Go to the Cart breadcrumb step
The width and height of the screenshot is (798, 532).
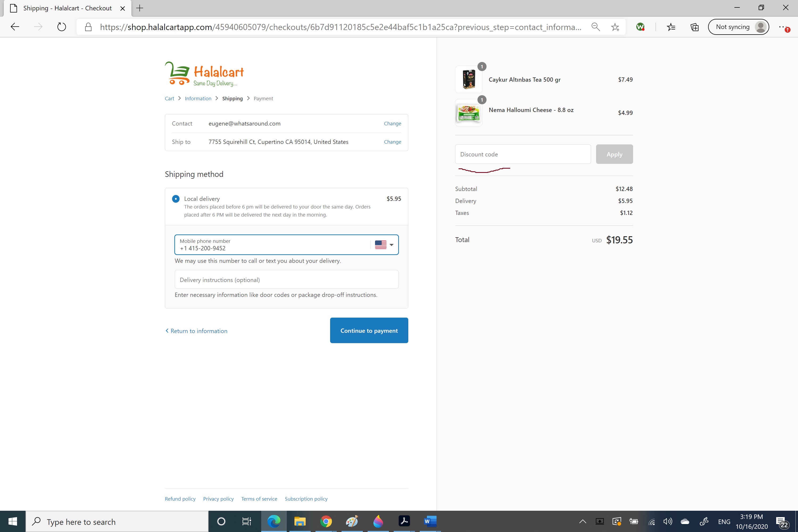tap(169, 99)
